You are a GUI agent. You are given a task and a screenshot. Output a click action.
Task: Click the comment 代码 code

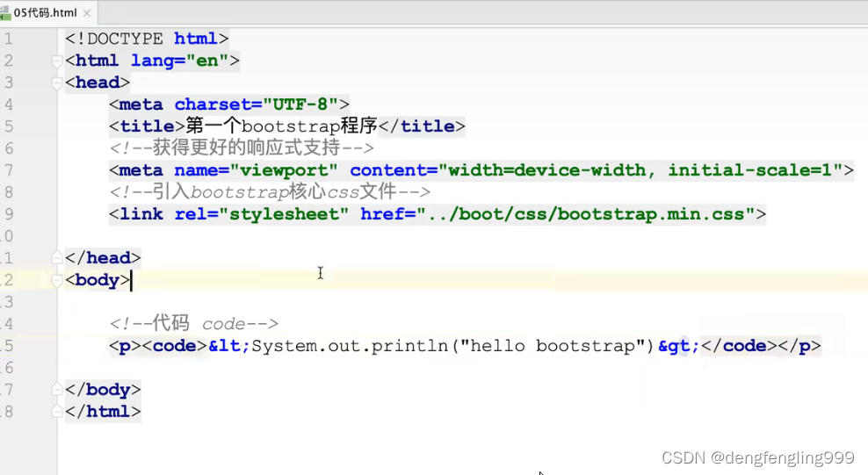click(194, 323)
